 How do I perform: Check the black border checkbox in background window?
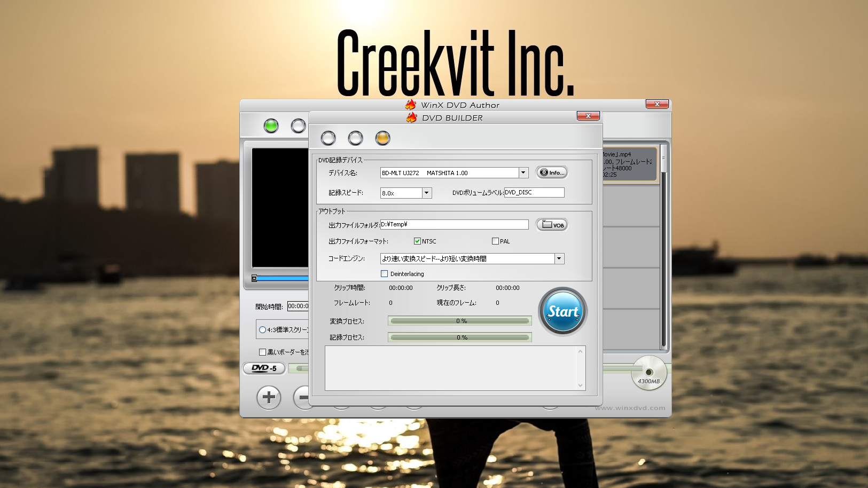(262, 352)
